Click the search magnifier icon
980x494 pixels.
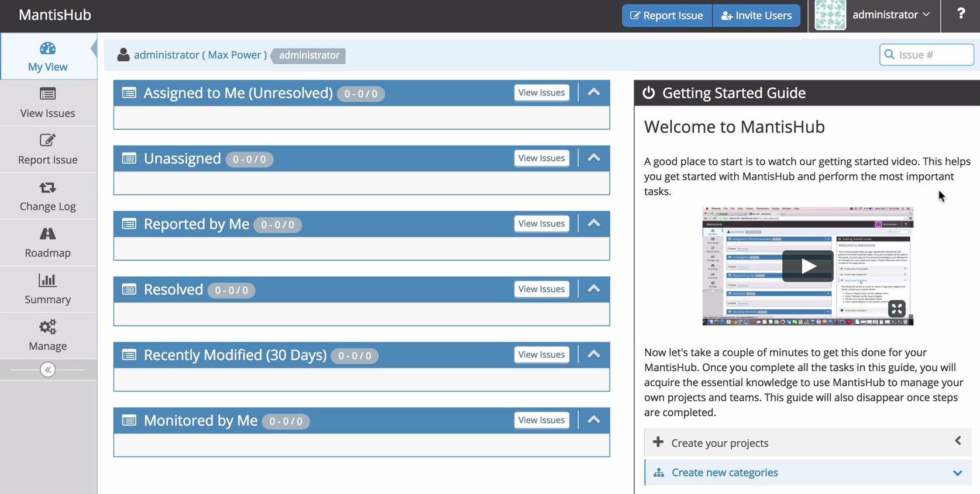(889, 54)
